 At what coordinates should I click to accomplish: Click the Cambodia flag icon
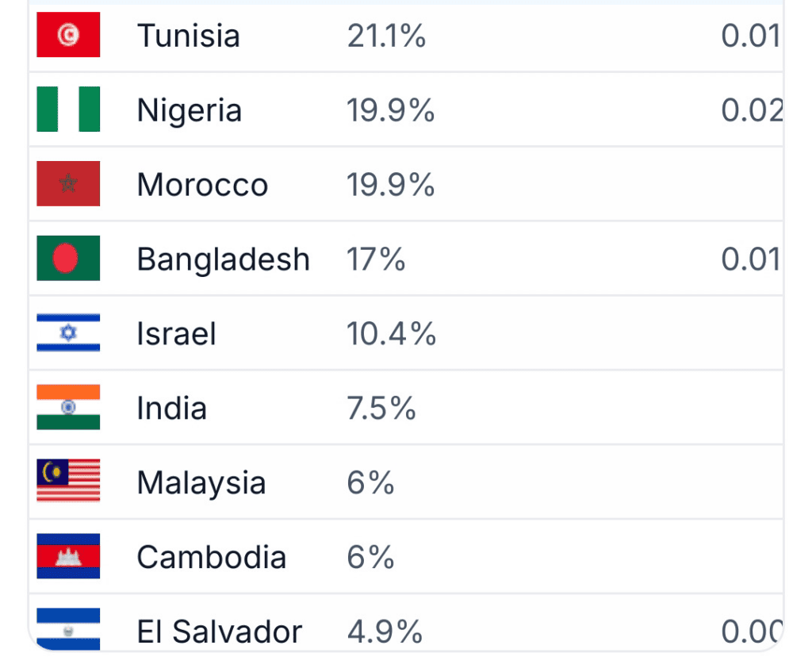pos(68,556)
